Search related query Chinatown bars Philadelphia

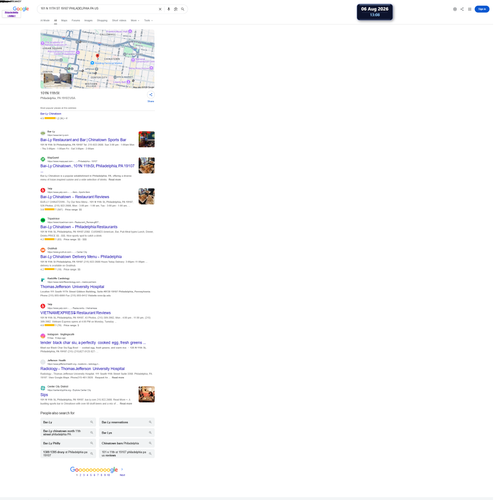point(127,443)
